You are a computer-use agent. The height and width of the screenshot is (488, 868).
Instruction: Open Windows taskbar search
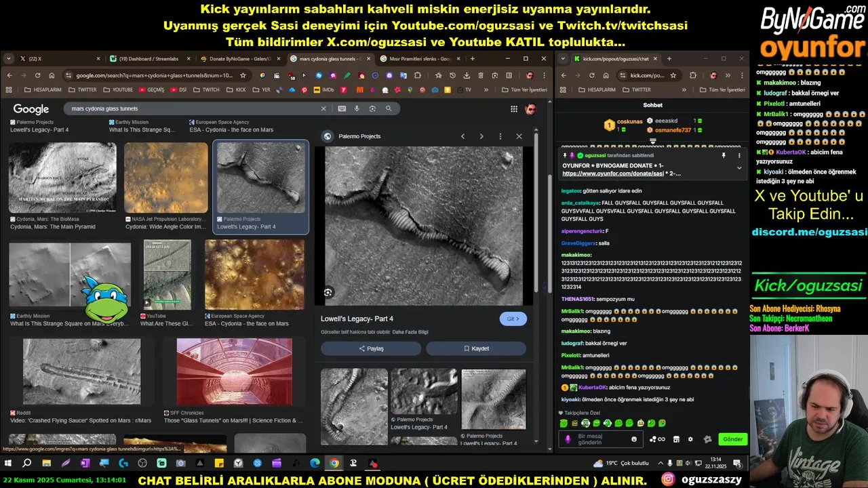(27, 464)
